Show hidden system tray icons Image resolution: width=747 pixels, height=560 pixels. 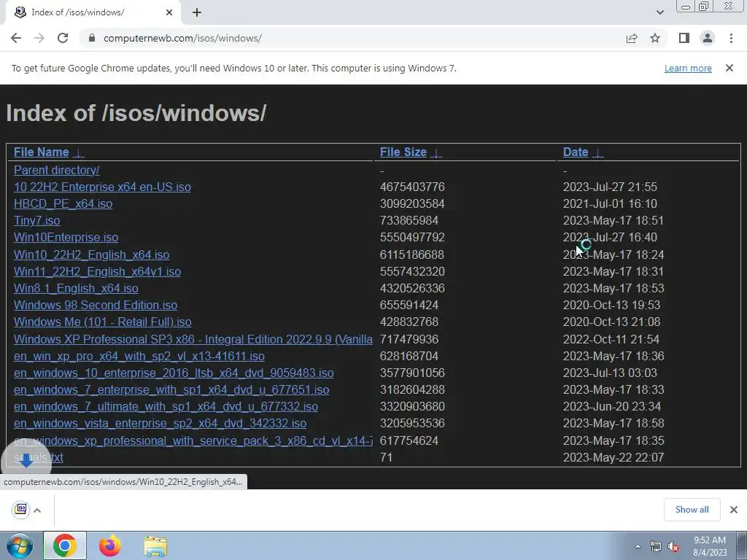click(x=638, y=546)
